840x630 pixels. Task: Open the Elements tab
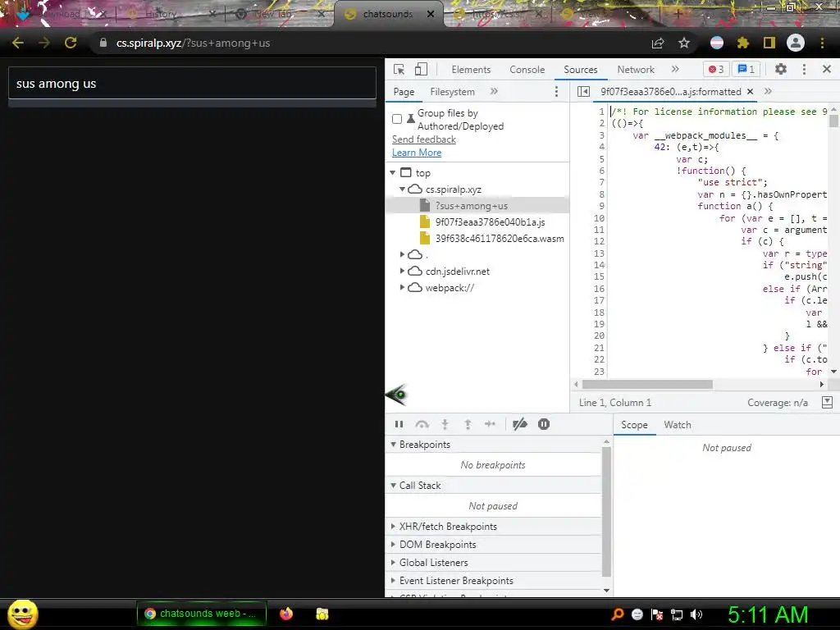(471, 70)
